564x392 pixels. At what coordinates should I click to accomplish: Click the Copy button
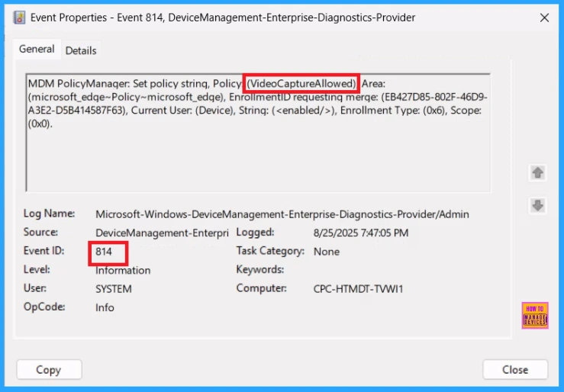(49, 370)
